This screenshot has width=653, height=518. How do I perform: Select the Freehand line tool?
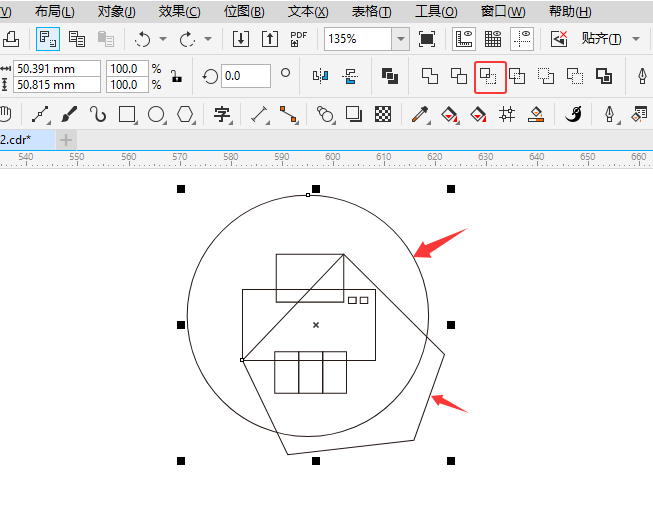tap(40, 114)
